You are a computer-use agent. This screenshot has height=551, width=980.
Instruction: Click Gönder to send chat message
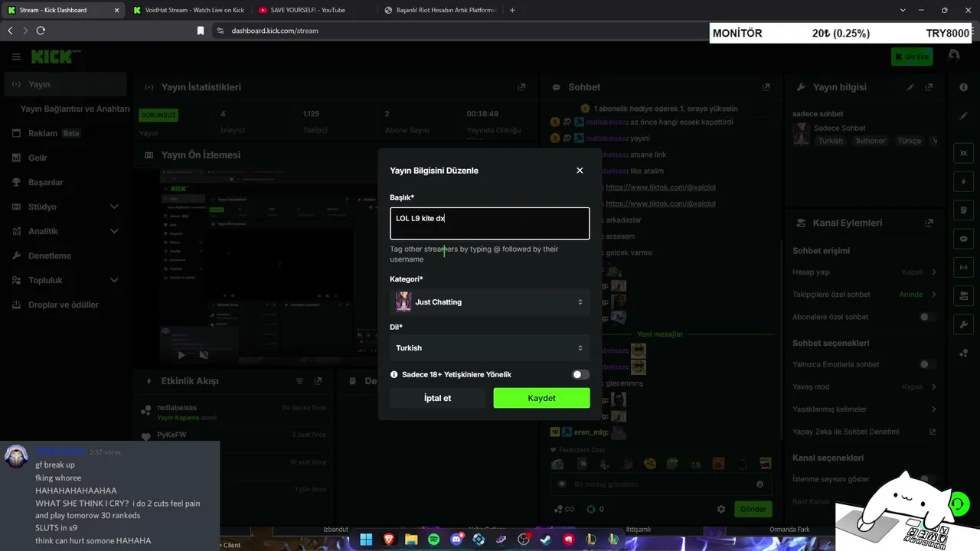pos(753,509)
